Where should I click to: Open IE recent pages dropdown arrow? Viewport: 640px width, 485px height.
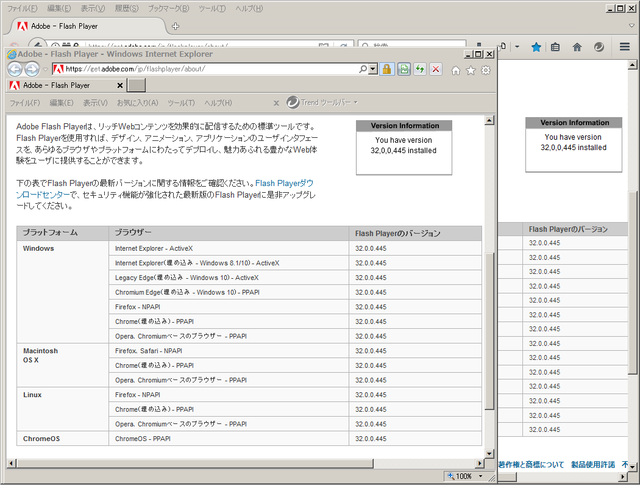click(x=45, y=69)
